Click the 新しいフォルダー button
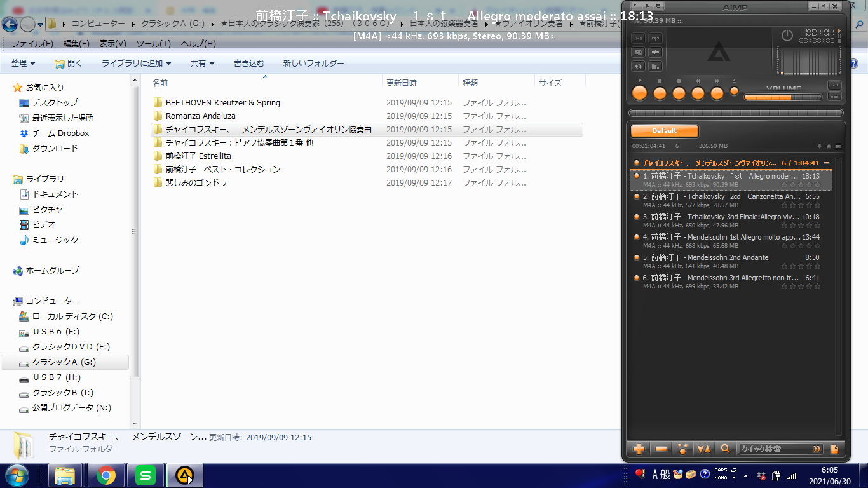This screenshot has width=868, height=488. click(313, 63)
